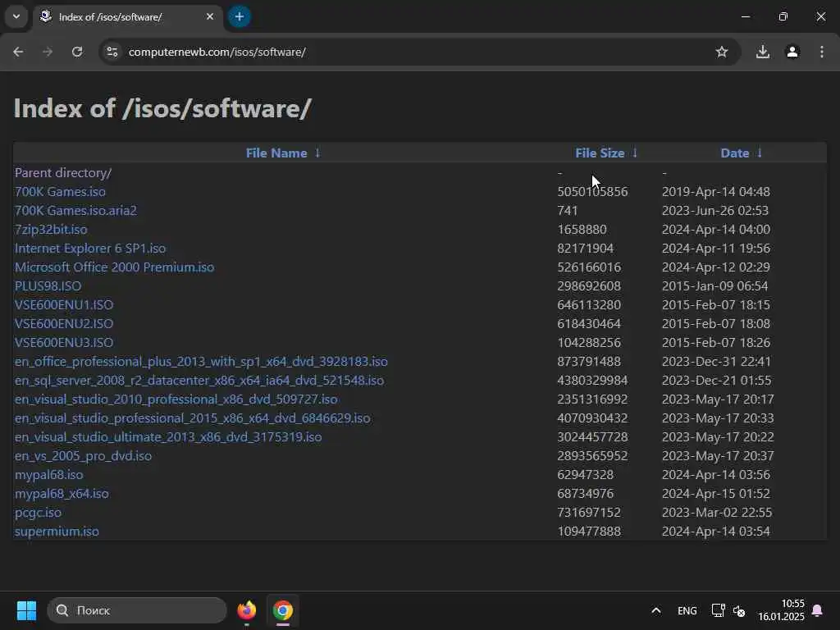Click the address bar URL
Viewport: 840px width, 630px height.
click(217, 52)
